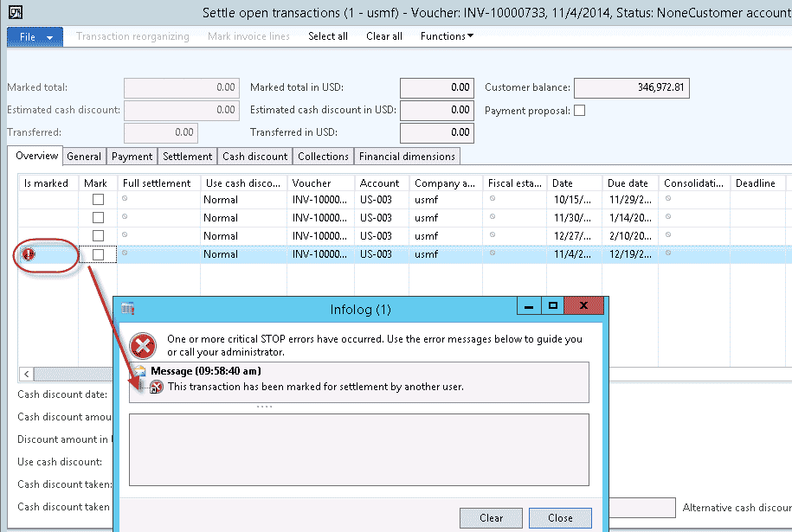The image size is (792, 532).
Task: Click the Consolidation column header
Action: pyautogui.click(x=694, y=183)
